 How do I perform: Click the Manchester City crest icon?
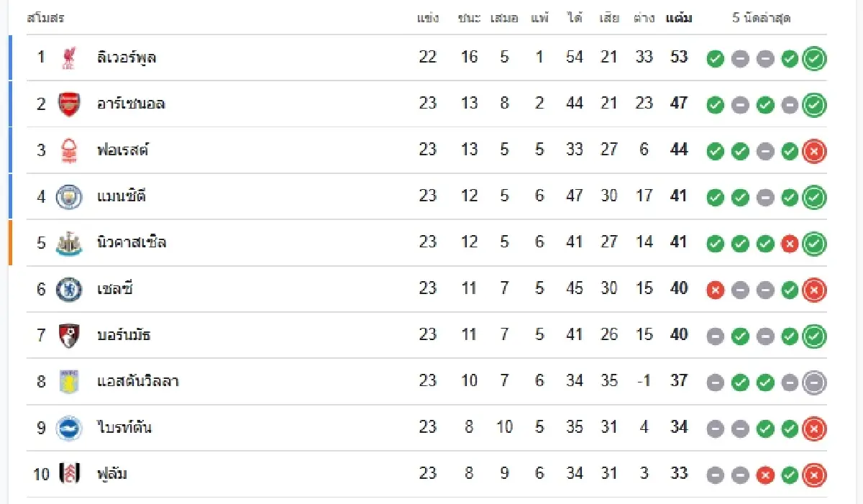point(69,196)
